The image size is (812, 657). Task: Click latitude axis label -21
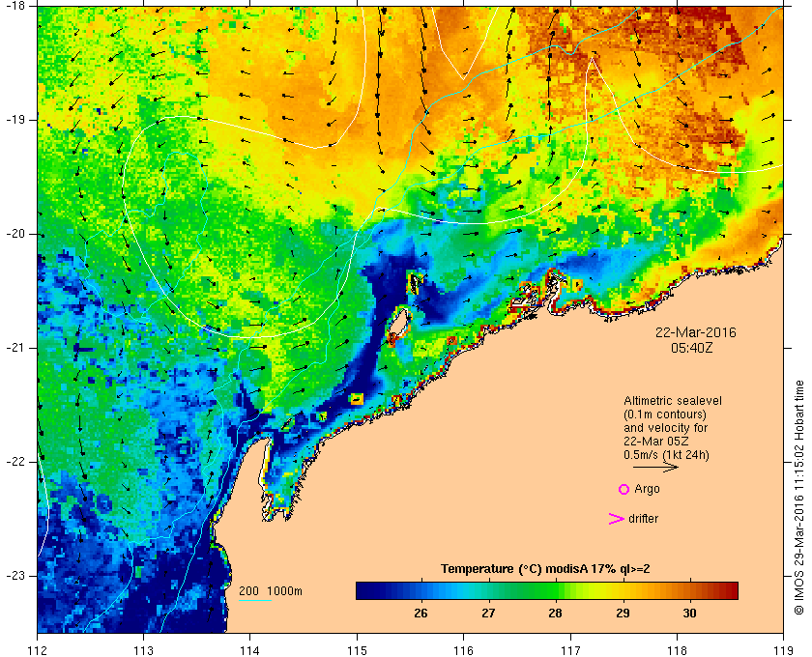[x=14, y=348]
